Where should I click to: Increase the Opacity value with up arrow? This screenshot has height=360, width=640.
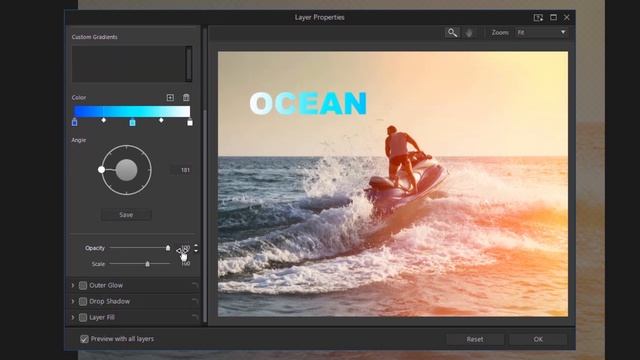(x=196, y=246)
